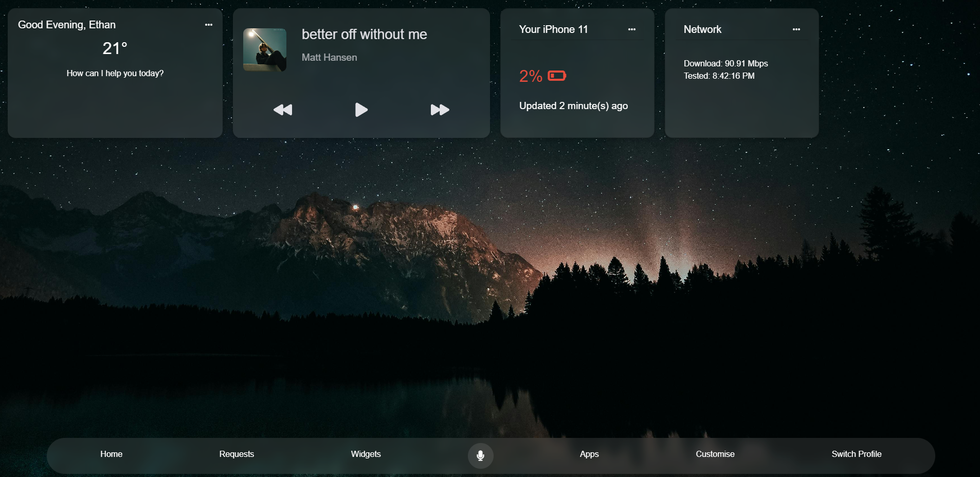Open the iPhone 11 widget options menu
980x477 pixels.
[631, 29]
